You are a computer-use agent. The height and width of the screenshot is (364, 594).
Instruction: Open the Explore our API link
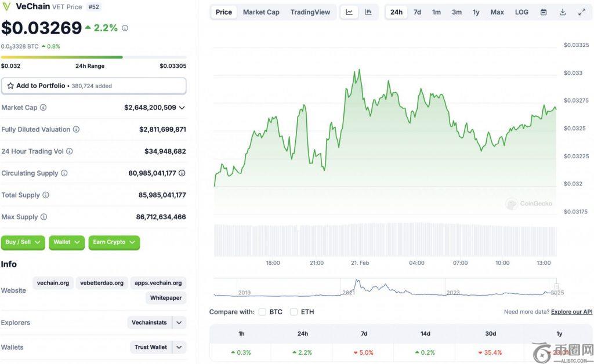[571, 312]
